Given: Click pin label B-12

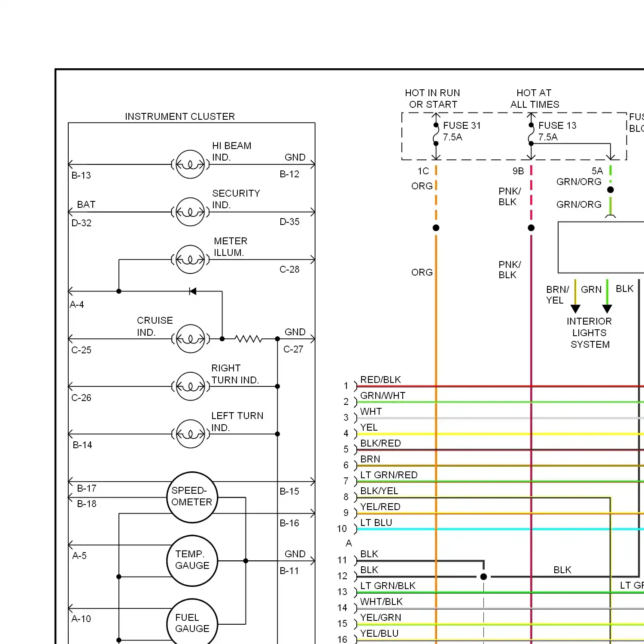Looking at the screenshot, I should tap(289, 174).
